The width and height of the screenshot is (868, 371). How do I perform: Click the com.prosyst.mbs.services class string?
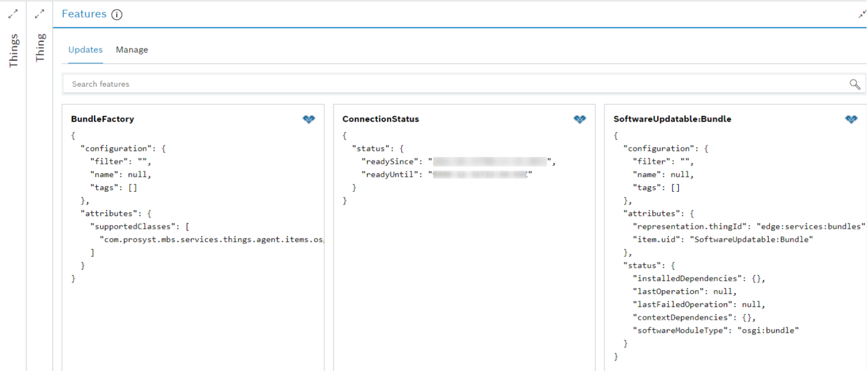211,239
